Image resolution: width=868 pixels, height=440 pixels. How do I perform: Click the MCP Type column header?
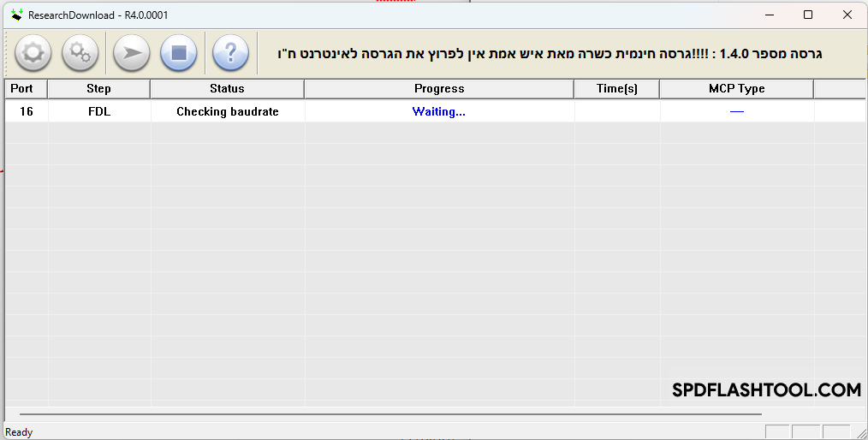pos(736,89)
